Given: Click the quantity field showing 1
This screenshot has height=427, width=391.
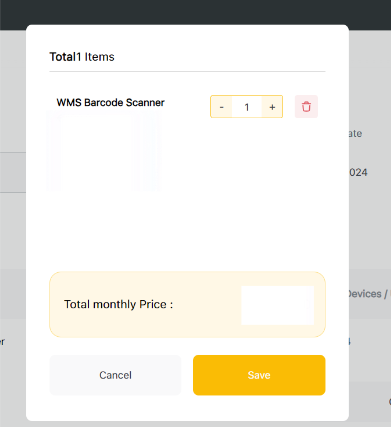Looking at the screenshot, I should point(247,107).
